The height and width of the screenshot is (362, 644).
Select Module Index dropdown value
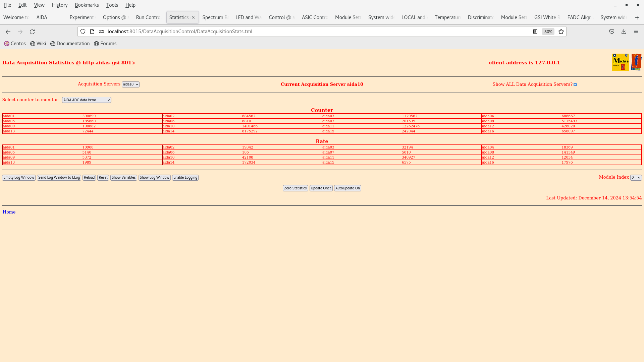(636, 177)
